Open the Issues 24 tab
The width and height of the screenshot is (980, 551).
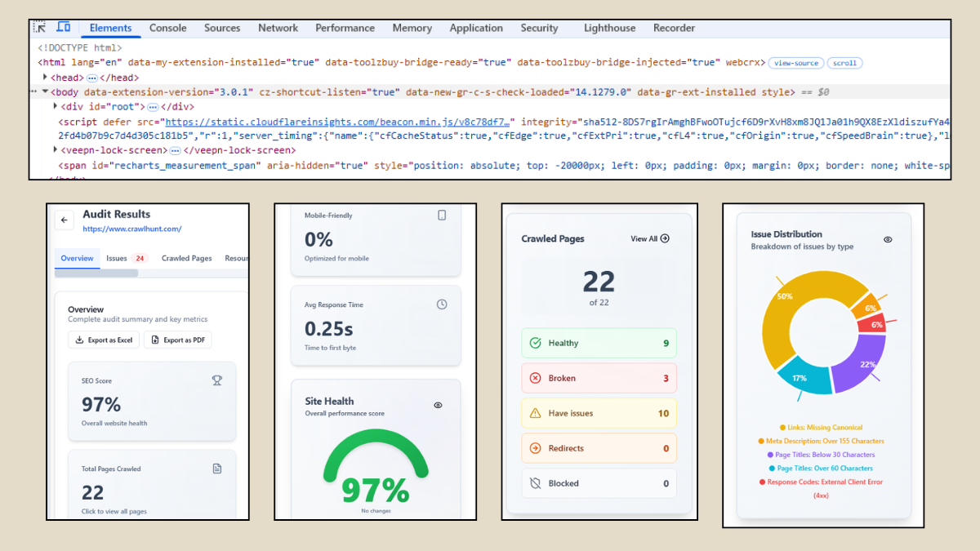[127, 258]
